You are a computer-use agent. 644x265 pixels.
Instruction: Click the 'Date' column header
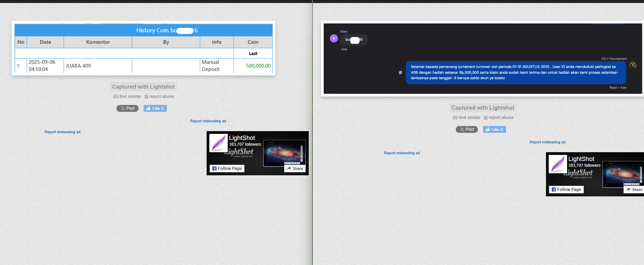coord(45,42)
